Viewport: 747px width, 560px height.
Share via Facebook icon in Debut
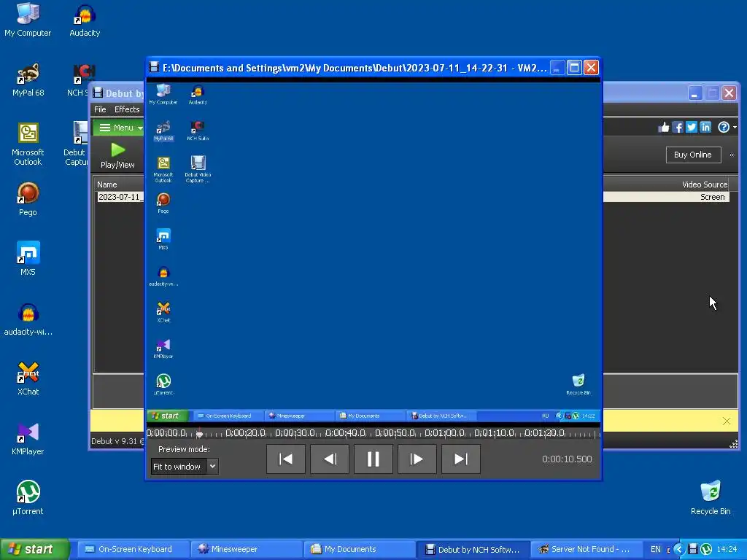678,127
